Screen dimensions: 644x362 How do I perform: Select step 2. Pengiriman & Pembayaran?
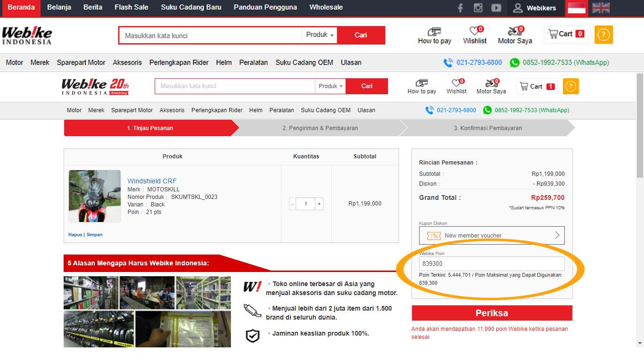320,128
